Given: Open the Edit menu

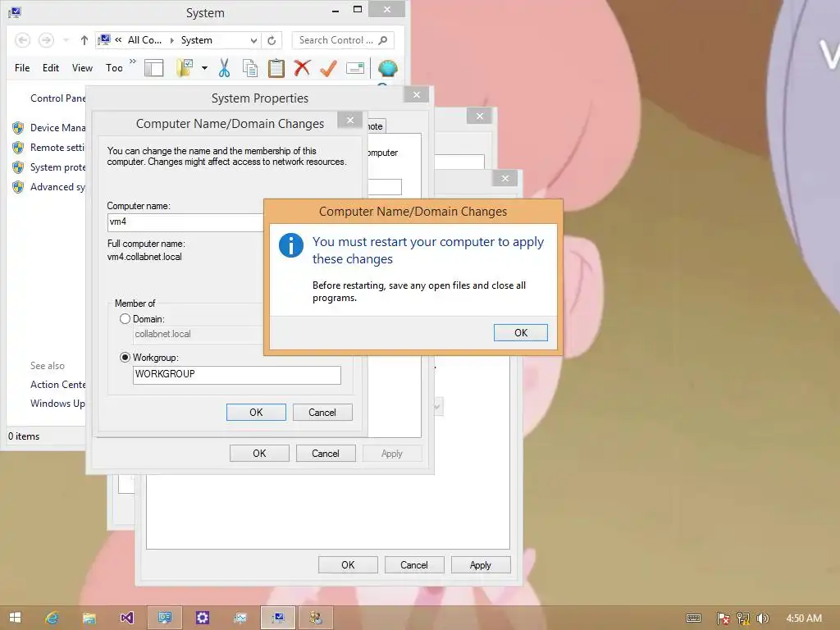Looking at the screenshot, I should 51,68.
